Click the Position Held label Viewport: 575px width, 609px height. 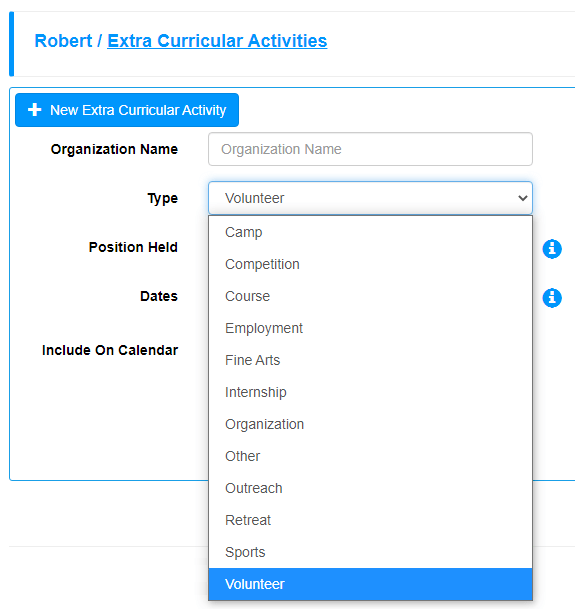[x=133, y=247]
